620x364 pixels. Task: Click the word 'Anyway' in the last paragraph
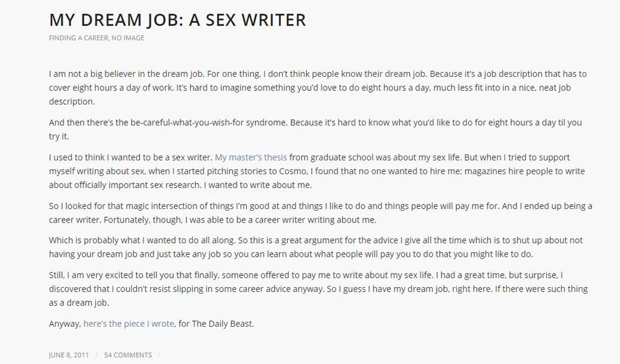(x=64, y=324)
